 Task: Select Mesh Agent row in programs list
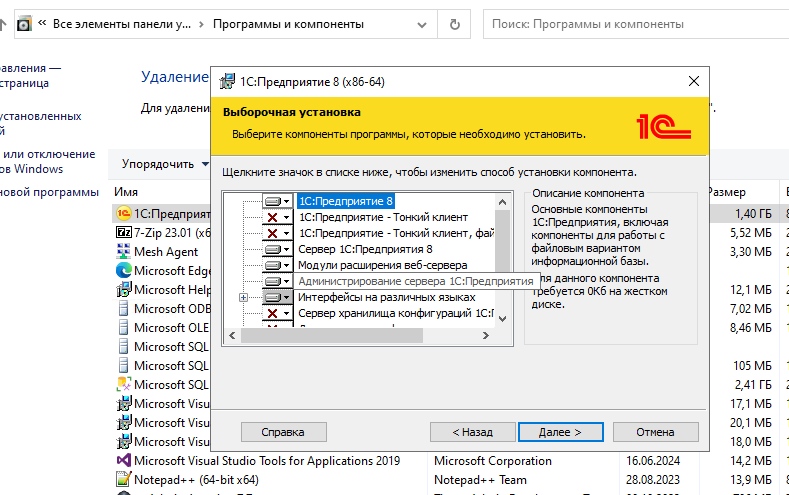click(x=166, y=252)
